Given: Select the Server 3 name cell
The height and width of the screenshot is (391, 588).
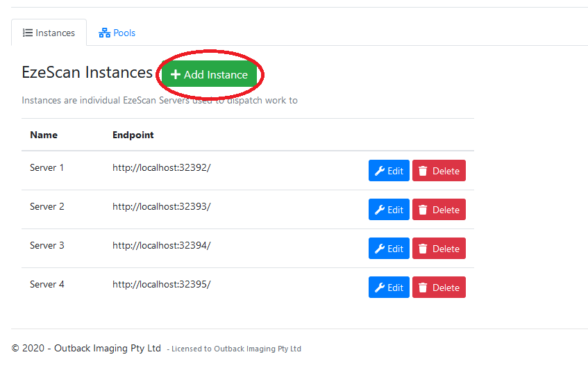Looking at the screenshot, I should tap(47, 245).
